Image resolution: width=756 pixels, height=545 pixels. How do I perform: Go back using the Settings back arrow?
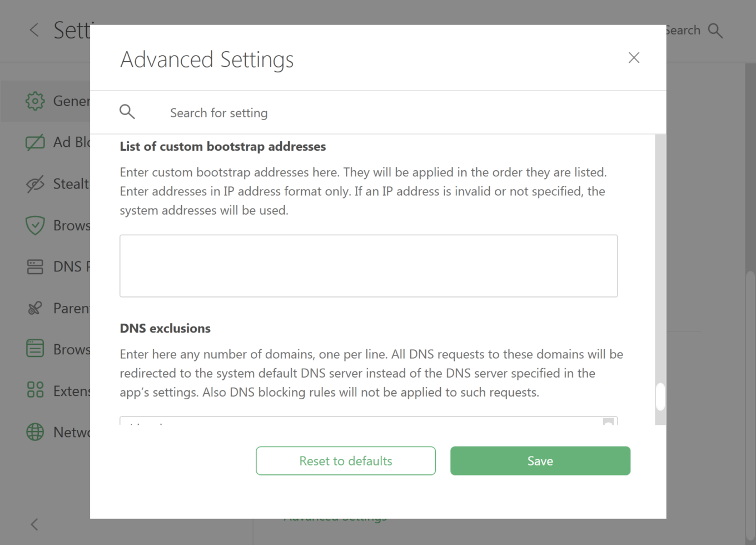click(34, 30)
